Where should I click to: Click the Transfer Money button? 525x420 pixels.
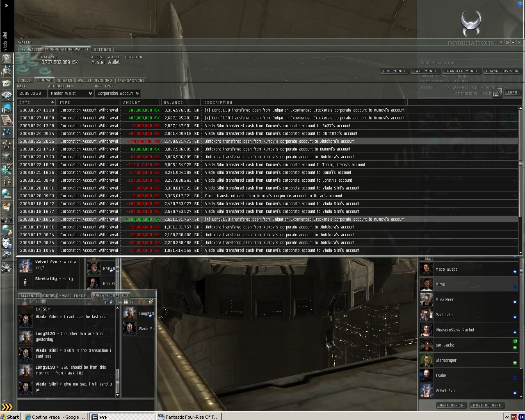tap(461, 71)
